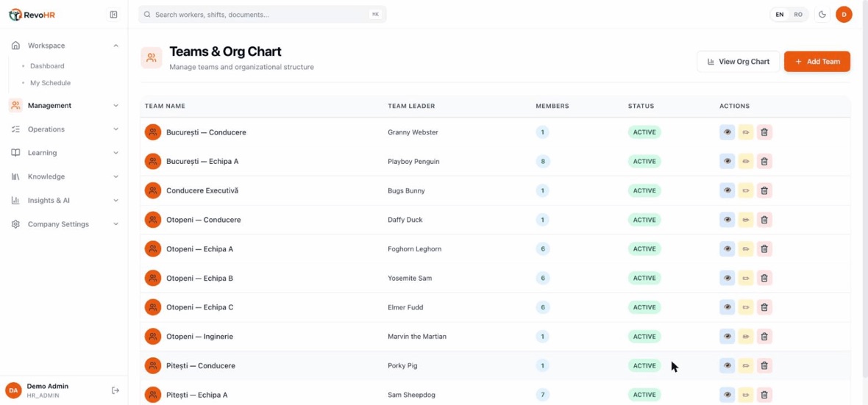Click the Add Team button

click(817, 62)
